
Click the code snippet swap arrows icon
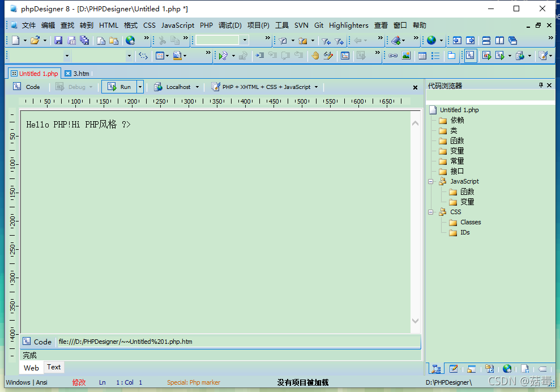[143, 56]
